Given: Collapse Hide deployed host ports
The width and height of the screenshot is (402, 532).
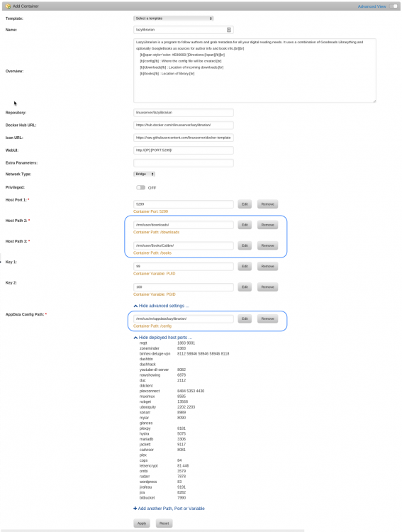Looking at the screenshot, I should point(163,338).
